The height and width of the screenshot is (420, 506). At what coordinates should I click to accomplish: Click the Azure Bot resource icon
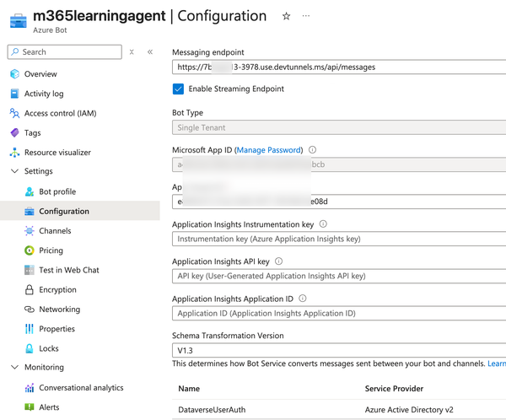[18, 20]
